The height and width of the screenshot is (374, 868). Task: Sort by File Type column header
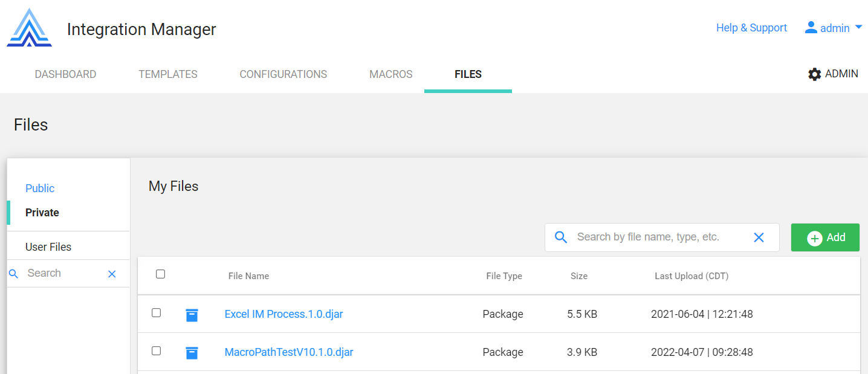pyautogui.click(x=504, y=276)
